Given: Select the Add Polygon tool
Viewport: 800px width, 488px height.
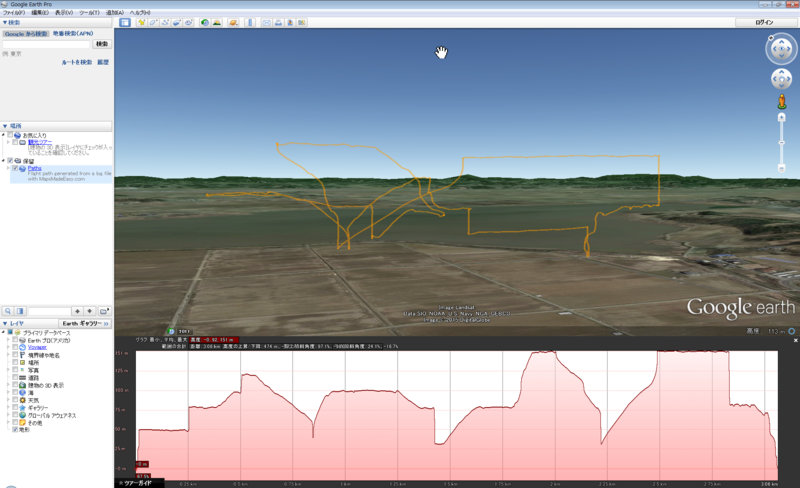Looking at the screenshot, I should [x=153, y=22].
